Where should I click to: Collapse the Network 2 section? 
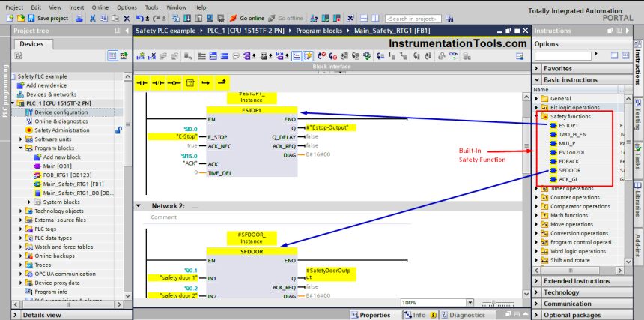(x=139, y=206)
